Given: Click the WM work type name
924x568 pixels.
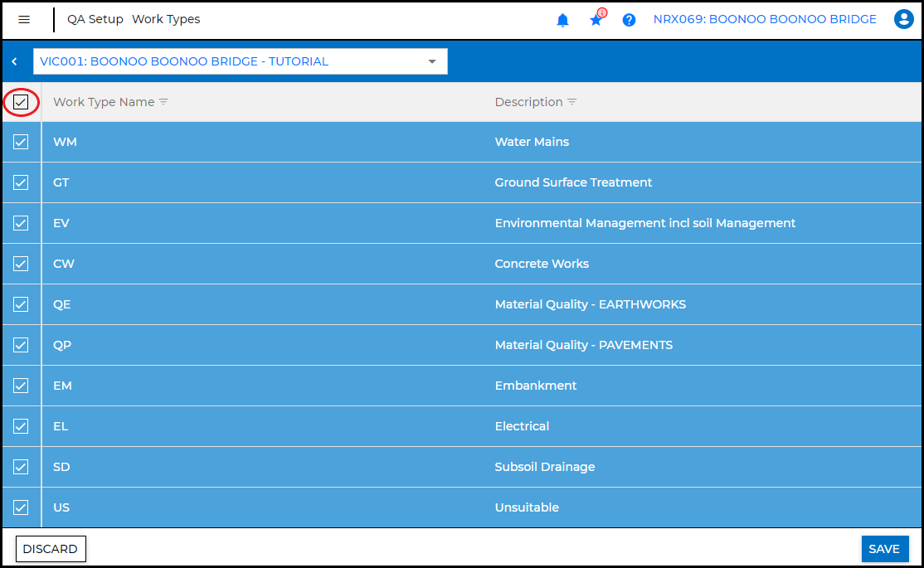Looking at the screenshot, I should [65, 142].
